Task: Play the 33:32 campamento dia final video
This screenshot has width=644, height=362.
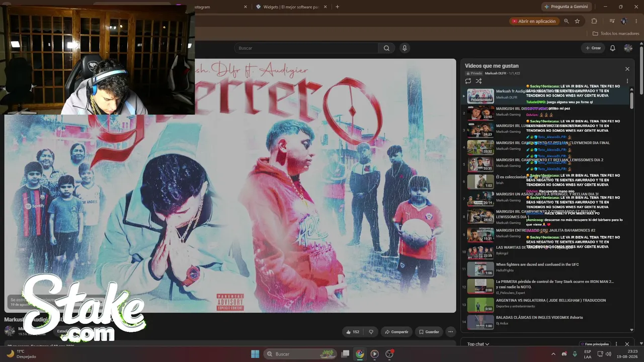Action: (x=480, y=147)
